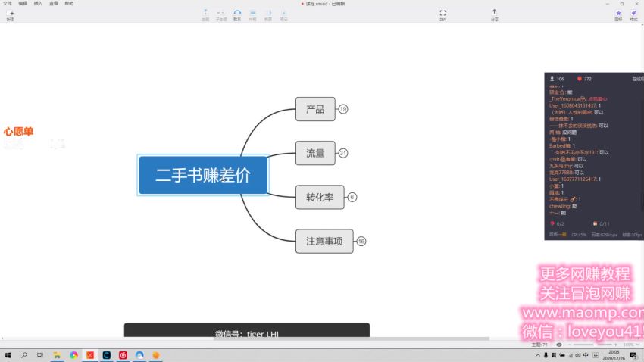This screenshot has width=644, height=362.
Task: Enter ZEN mode from the toolbar
Action: tap(442, 16)
